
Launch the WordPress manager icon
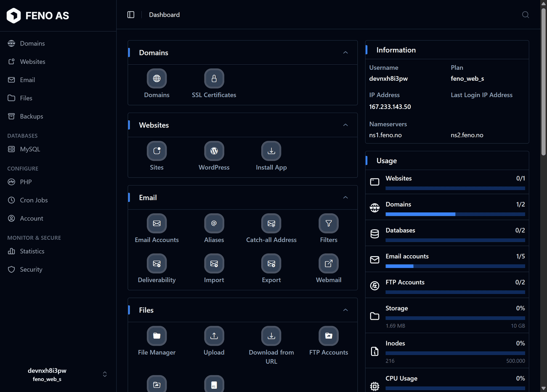[x=214, y=151]
